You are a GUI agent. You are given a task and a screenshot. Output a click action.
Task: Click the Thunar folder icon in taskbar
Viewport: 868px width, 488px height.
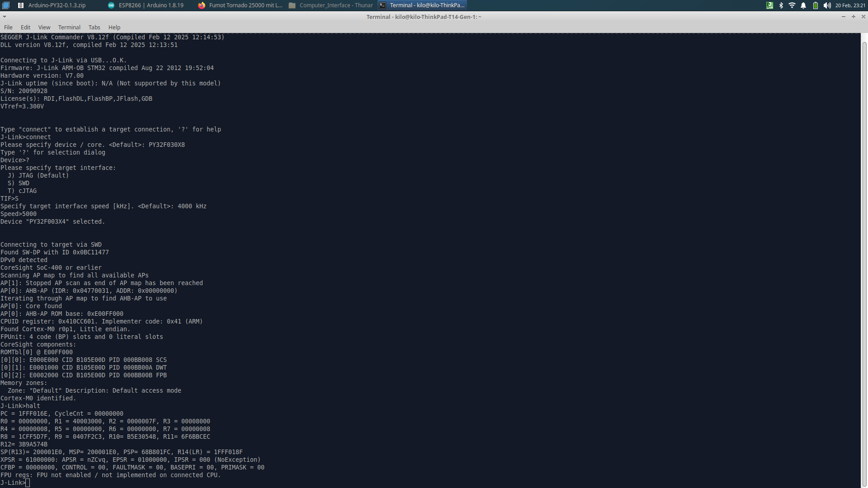292,5
